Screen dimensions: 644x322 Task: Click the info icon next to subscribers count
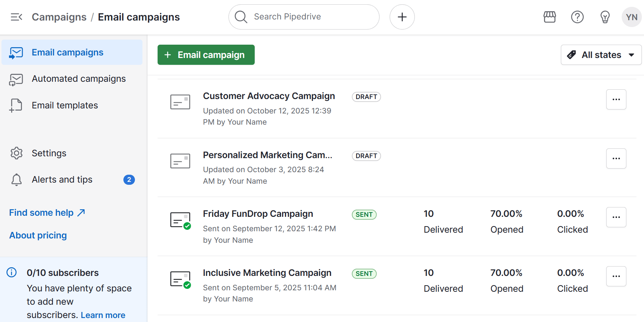coord(11,273)
